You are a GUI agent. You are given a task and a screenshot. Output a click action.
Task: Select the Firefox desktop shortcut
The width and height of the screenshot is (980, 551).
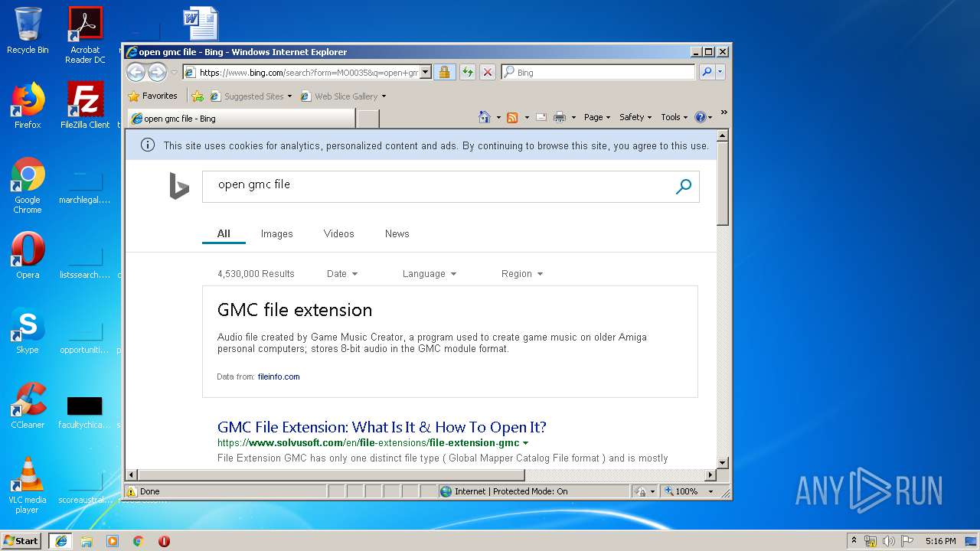tap(28, 106)
